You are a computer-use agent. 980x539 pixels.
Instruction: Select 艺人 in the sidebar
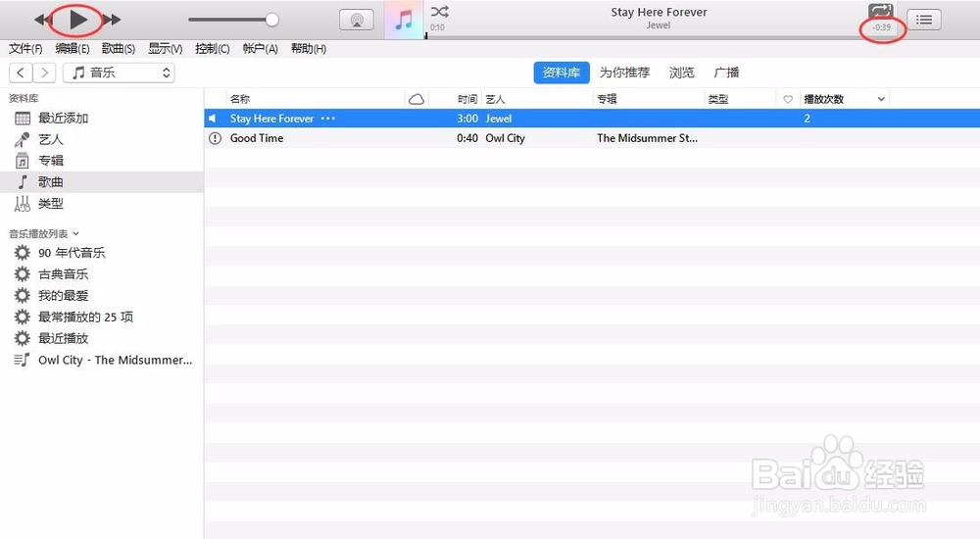[102, 139]
